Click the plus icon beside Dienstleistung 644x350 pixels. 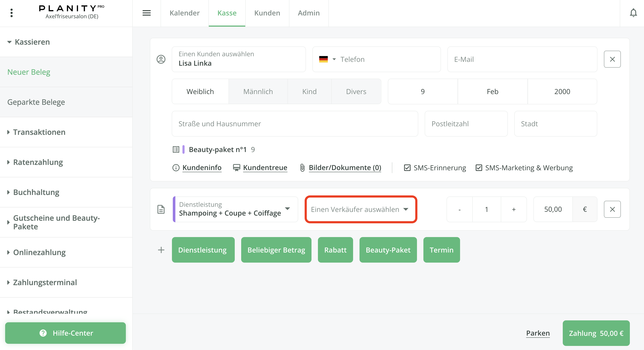pos(161,250)
